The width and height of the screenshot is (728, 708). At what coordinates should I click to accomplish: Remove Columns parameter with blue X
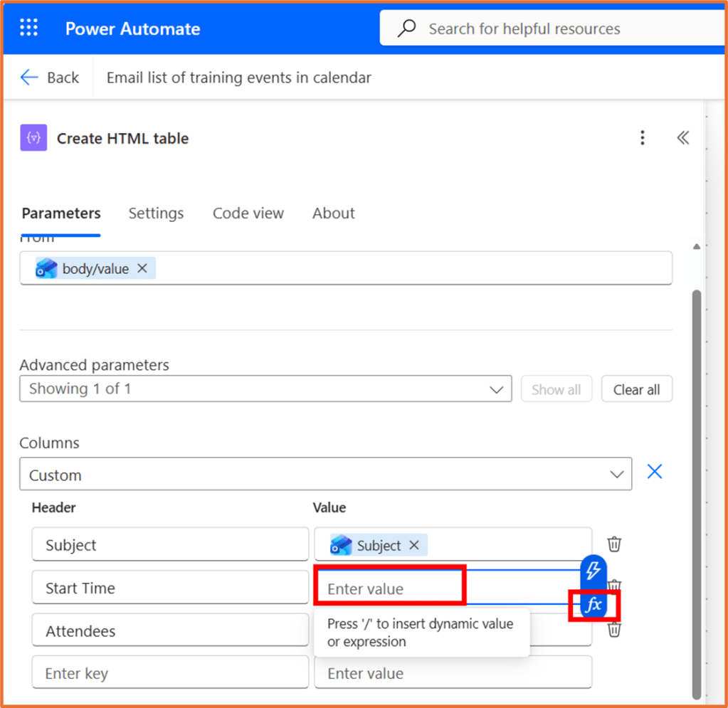[655, 472]
